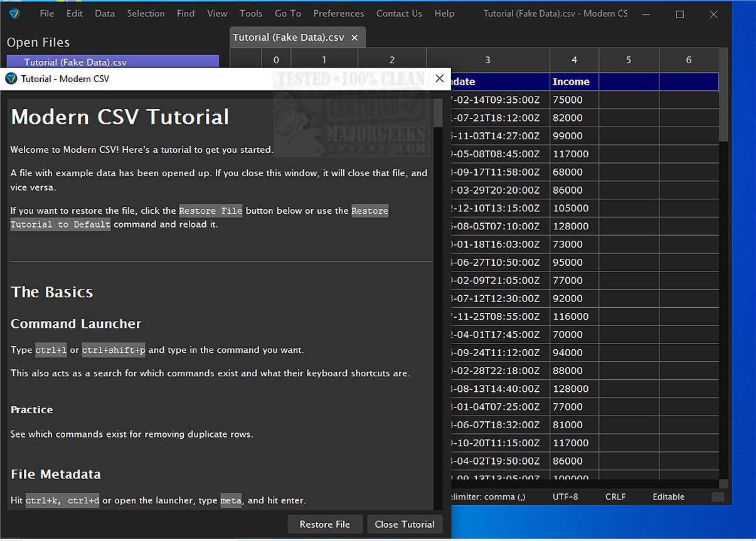Click the Income cell 105000

pyautogui.click(x=574, y=208)
